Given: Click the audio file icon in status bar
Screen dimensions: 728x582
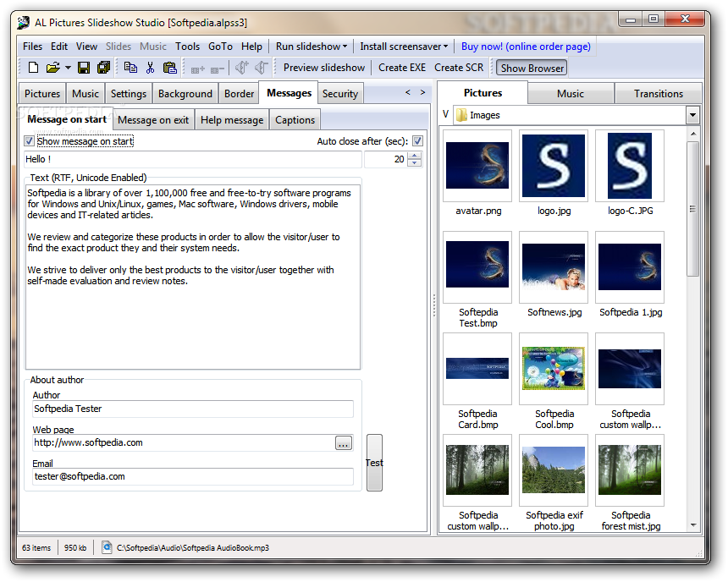Looking at the screenshot, I should tap(107, 547).
